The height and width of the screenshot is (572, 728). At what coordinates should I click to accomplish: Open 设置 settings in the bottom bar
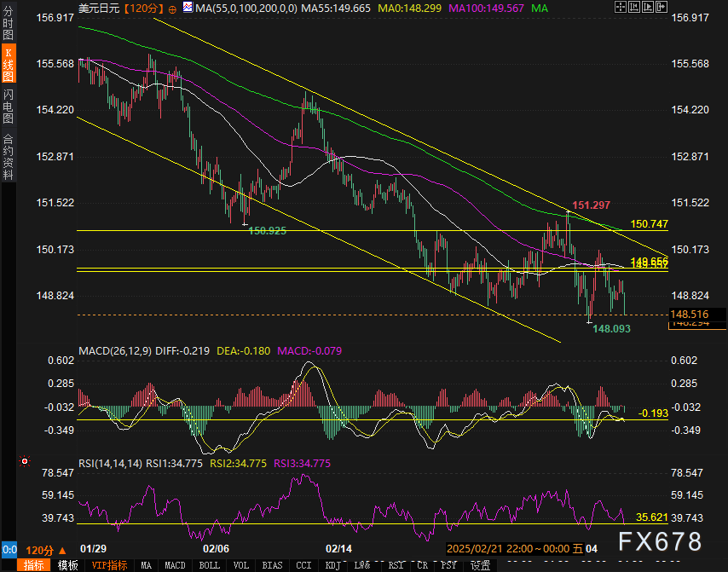[x=481, y=565]
